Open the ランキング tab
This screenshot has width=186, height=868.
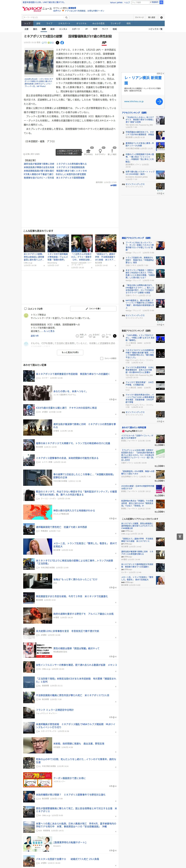(x=115, y=24)
